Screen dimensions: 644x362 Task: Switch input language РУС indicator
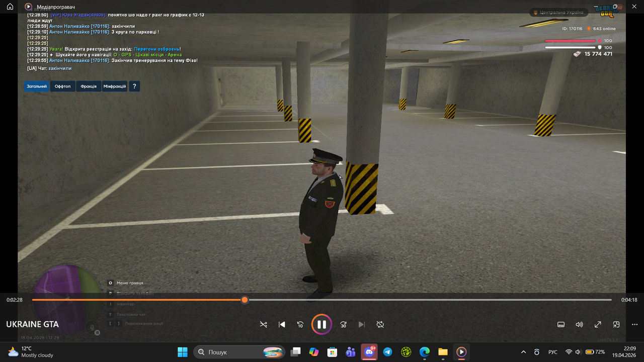[x=552, y=352]
